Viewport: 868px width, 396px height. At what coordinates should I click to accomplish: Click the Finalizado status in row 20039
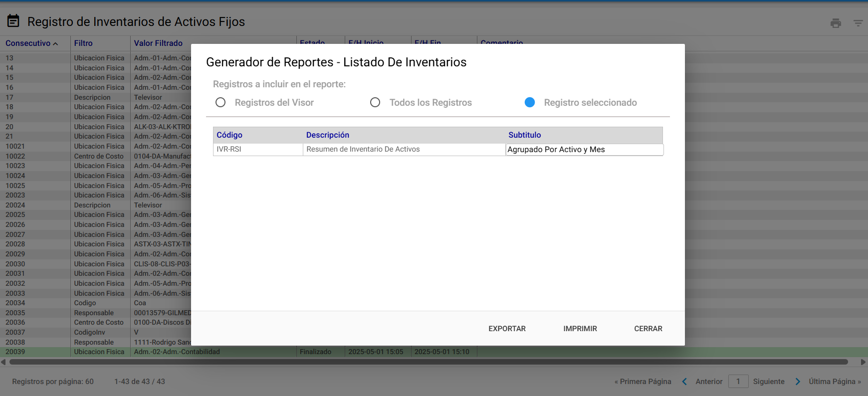point(315,352)
